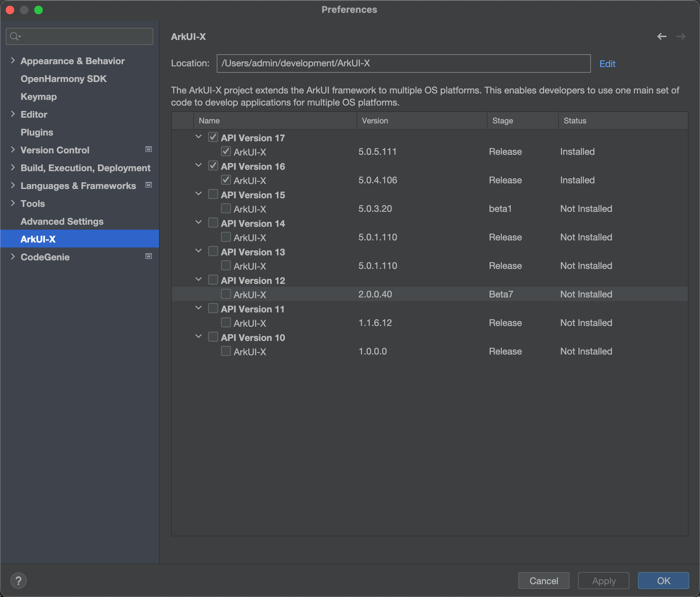
Task: Check the API Version 12 checkbox
Action: coord(213,280)
